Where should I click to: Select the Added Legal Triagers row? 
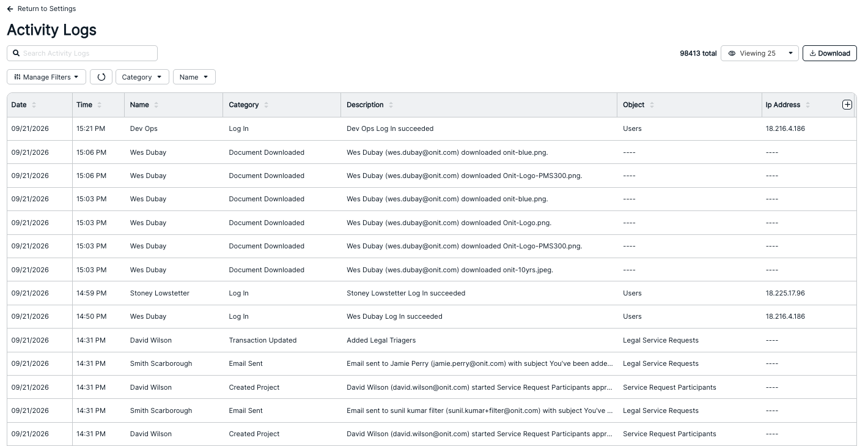pyautogui.click(x=432, y=340)
